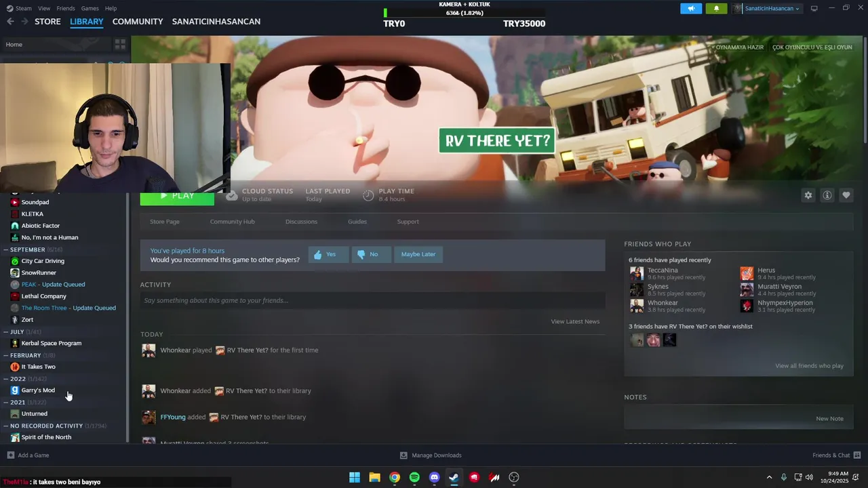Open the Community Hub link
The width and height of the screenshot is (868, 488).
coord(232,222)
